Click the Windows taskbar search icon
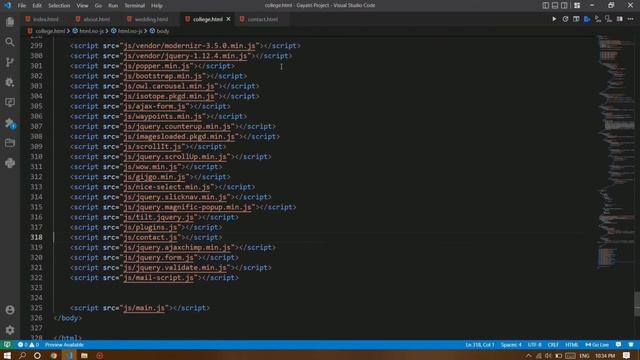This screenshot has height=360, width=640. (x=22, y=356)
